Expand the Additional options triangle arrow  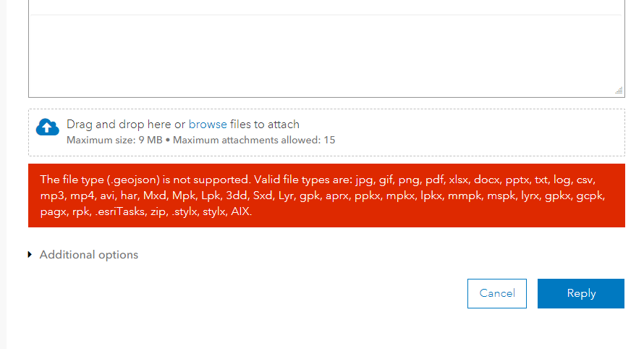pyautogui.click(x=30, y=255)
